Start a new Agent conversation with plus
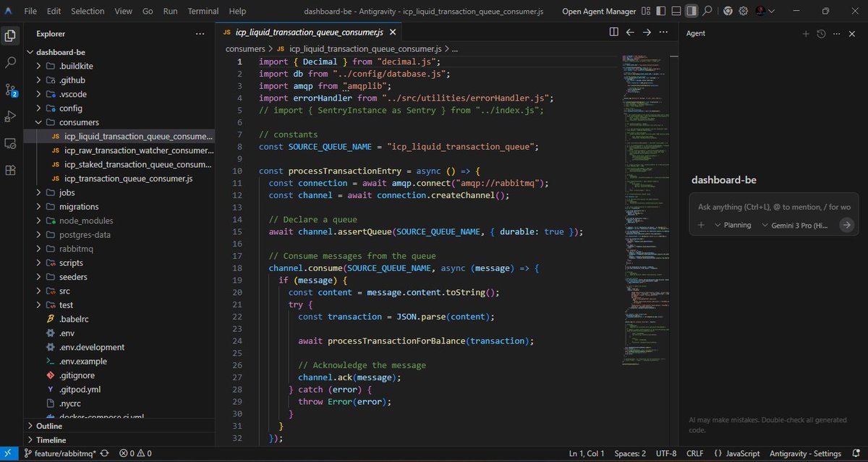Image resolution: width=868 pixels, height=462 pixels. click(806, 33)
